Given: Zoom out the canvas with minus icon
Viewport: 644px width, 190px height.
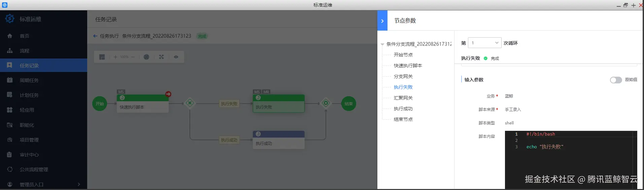Looking at the screenshot, I should [x=133, y=57].
